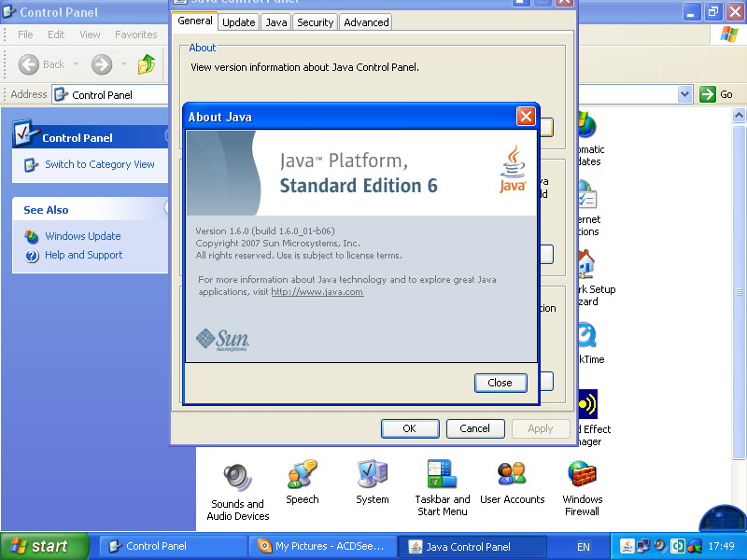This screenshot has height=560, width=747.
Task: Click the Back arrow in Control Panel window
Action: pos(29,64)
